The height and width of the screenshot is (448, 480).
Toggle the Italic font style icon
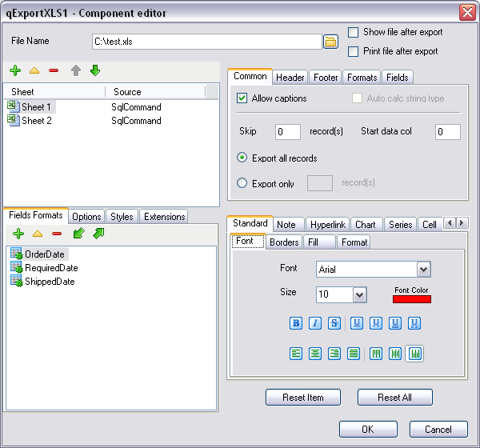(315, 324)
